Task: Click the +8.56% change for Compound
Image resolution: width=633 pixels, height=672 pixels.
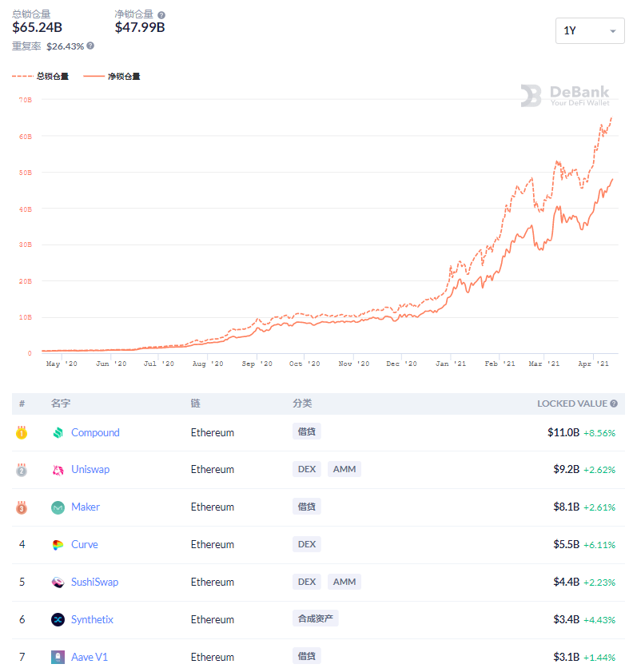Action: click(599, 433)
